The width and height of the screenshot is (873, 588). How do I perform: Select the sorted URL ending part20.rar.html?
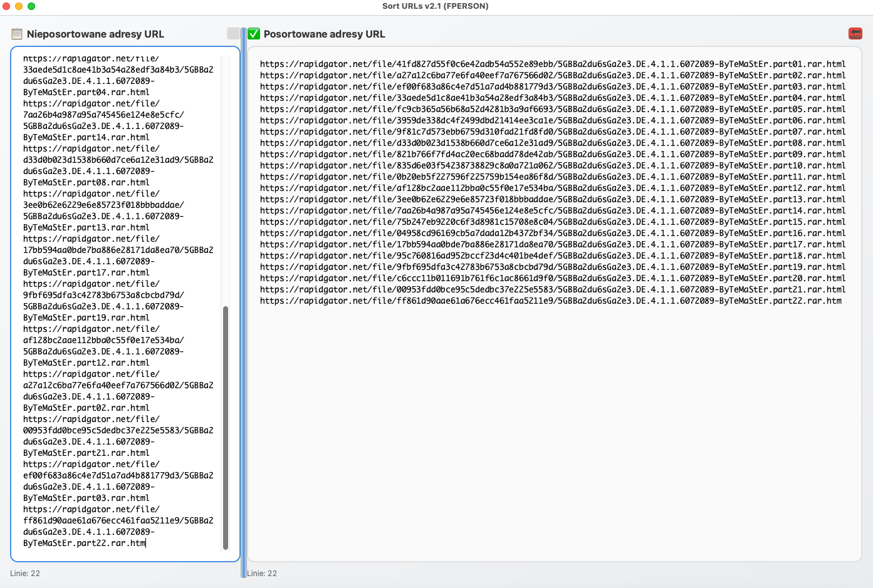pos(553,278)
